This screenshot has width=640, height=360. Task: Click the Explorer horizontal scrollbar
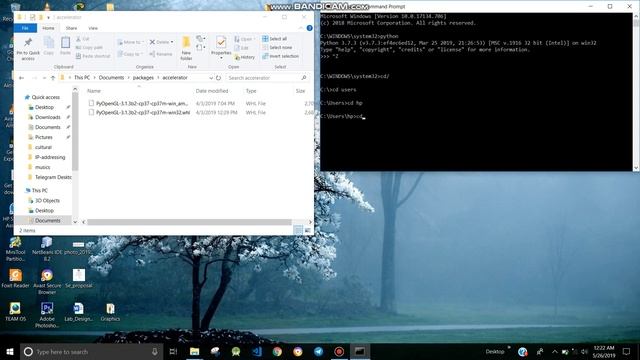click(189, 222)
